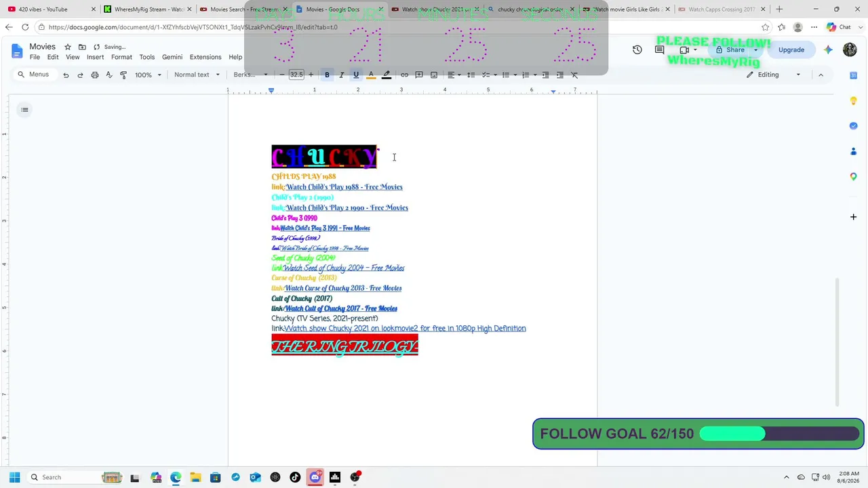Open Google Calendar in the side panel
The image size is (868, 488).
pyautogui.click(x=853, y=75)
